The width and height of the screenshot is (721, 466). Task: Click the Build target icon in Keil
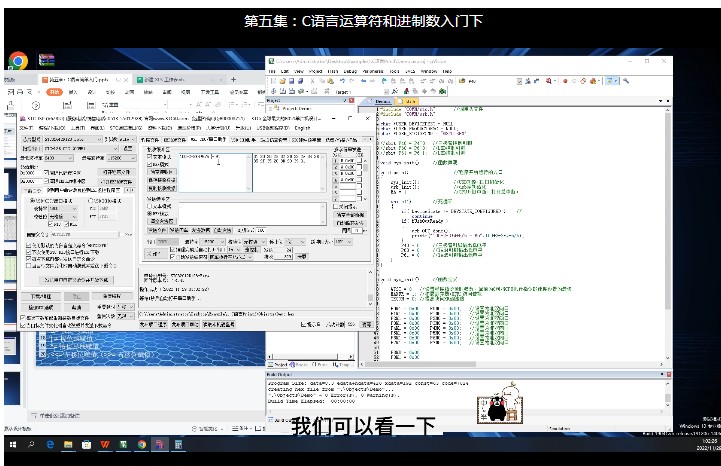coord(283,91)
